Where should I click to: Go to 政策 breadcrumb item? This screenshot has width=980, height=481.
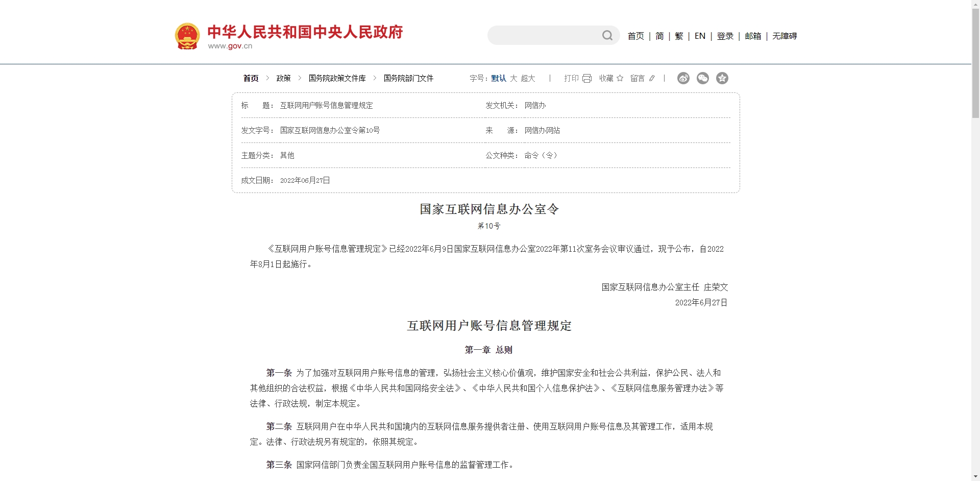click(x=283, y=78)
